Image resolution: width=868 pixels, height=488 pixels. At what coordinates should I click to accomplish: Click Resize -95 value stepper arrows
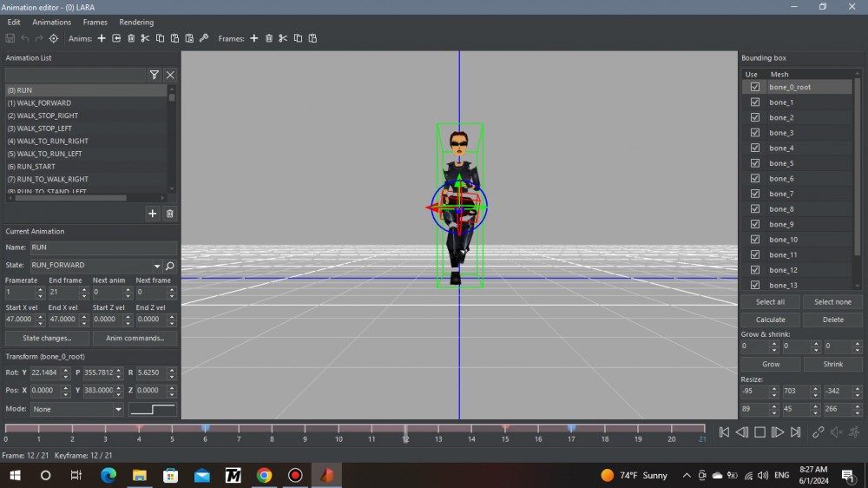pyautogui.click(x=774, y=391)
